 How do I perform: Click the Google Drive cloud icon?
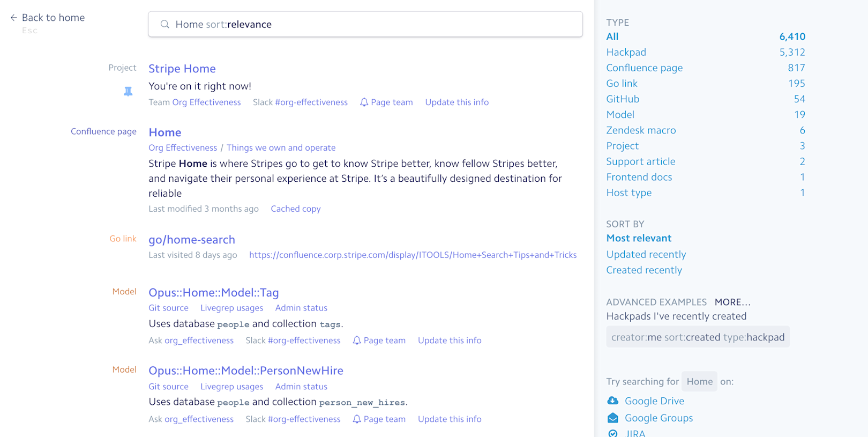(x=612, y=401)
